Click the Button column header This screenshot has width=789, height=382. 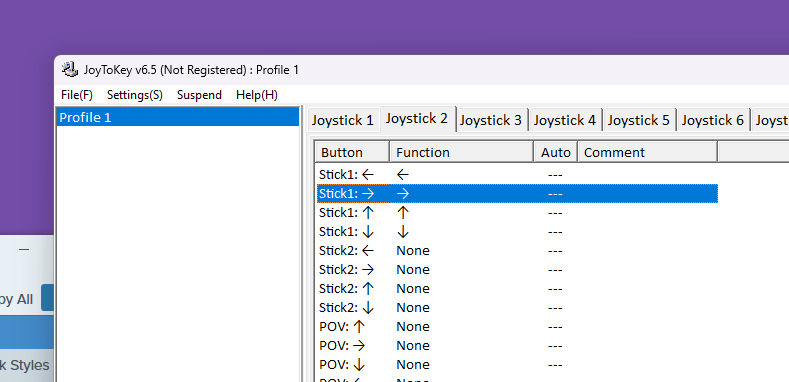click(x=352, y=152)
